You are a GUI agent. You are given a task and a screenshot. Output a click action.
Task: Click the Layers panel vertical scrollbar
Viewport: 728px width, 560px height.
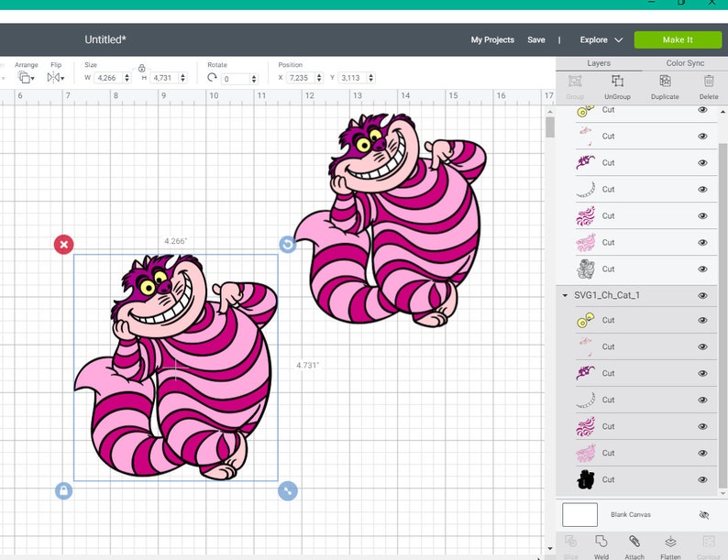pyautogui.click(x=722, y=315)
